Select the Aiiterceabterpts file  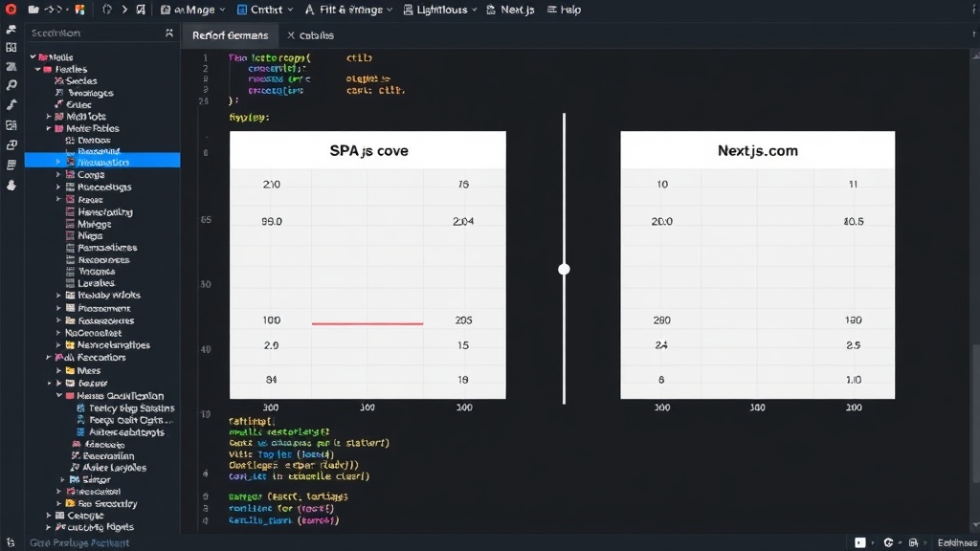coord(122,431)
